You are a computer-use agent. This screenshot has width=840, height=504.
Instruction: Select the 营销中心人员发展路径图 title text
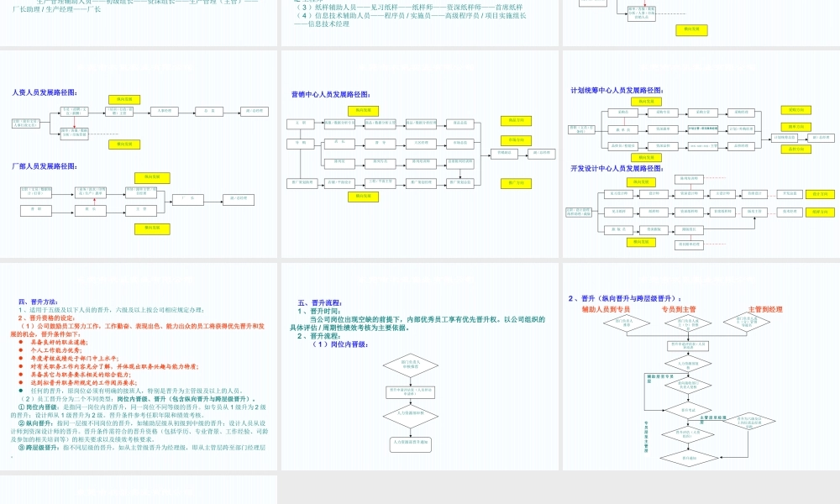[331, 94]
